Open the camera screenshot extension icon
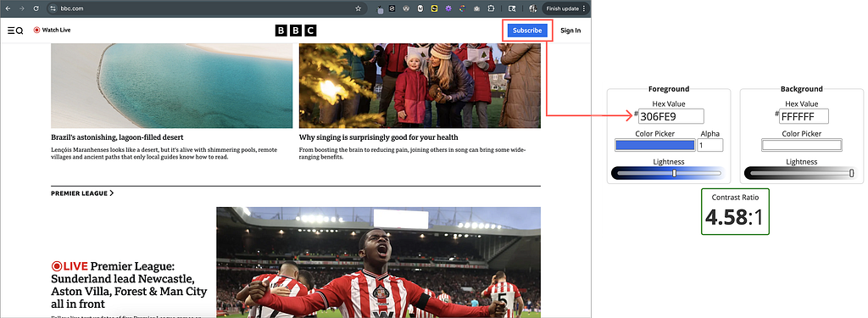Screen dimensions: 868x318 point(476,8)
